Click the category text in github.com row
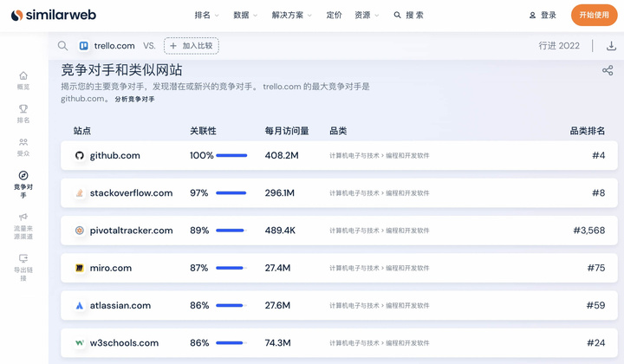Screen dimensions: 624x364 coord(380,155)
